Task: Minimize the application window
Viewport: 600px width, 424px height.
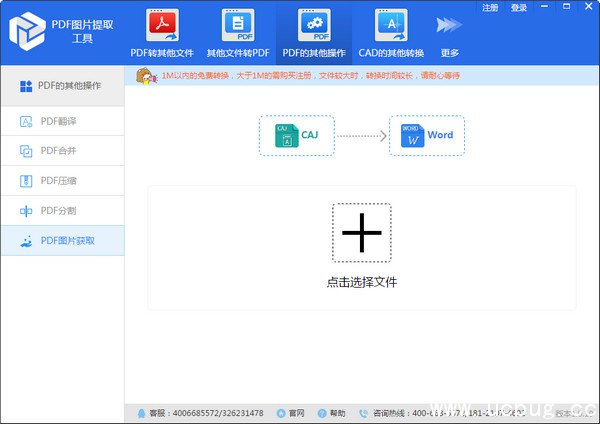Action: point(545,7)
